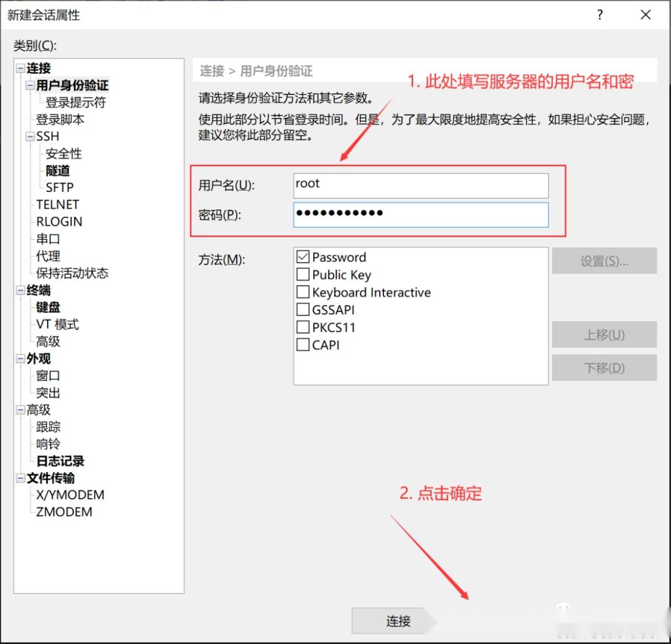This screenshot has height=644, width=671.
Task: Select 保持活动状态 settings
Action: coord(71,273)
